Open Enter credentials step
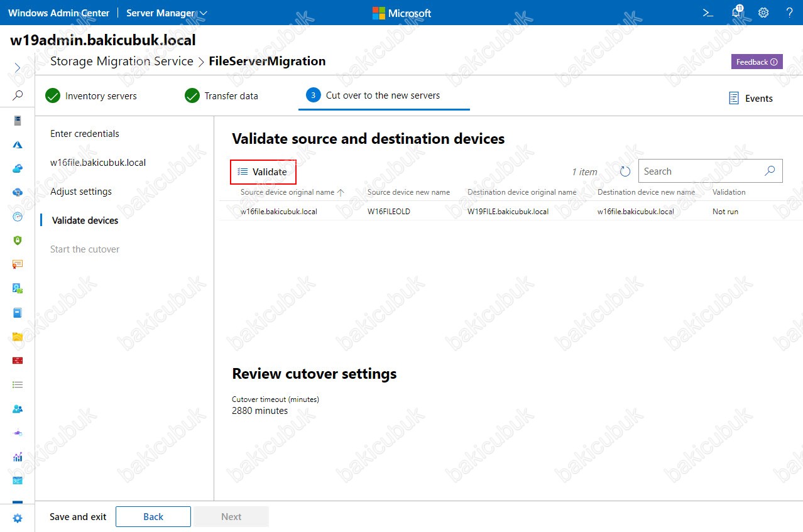The image size is (803, 532). pyautogui.click(x=85, y=134)
